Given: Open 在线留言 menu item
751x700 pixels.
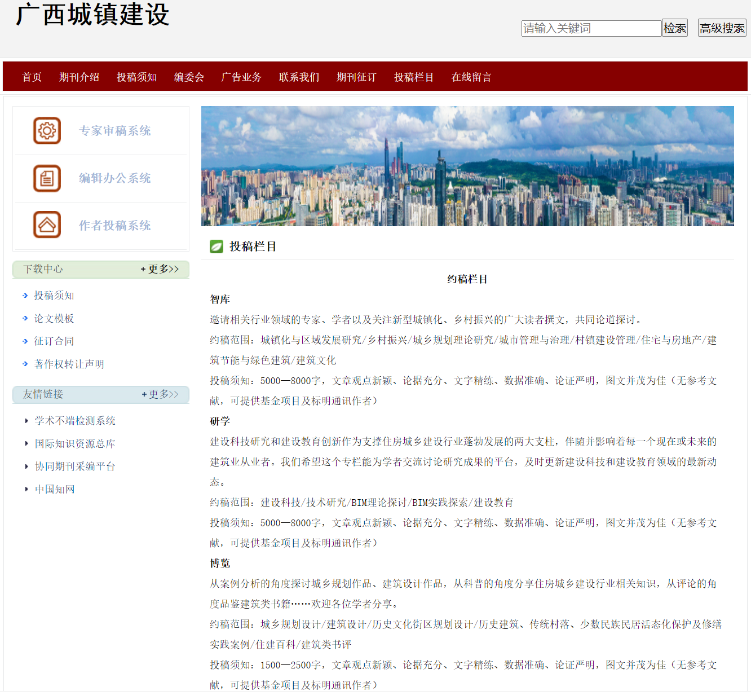Looking at the screenshot, I should [x=472, y=77].
